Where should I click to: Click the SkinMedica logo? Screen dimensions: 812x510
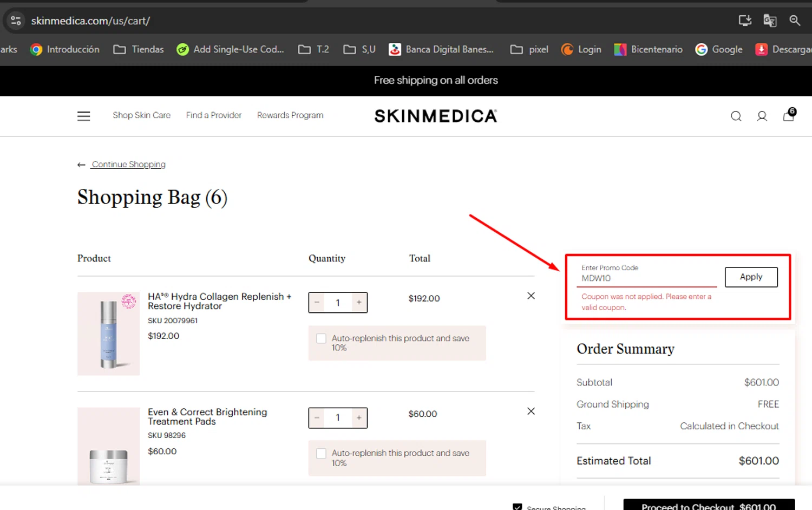click(x=436, y=116)
